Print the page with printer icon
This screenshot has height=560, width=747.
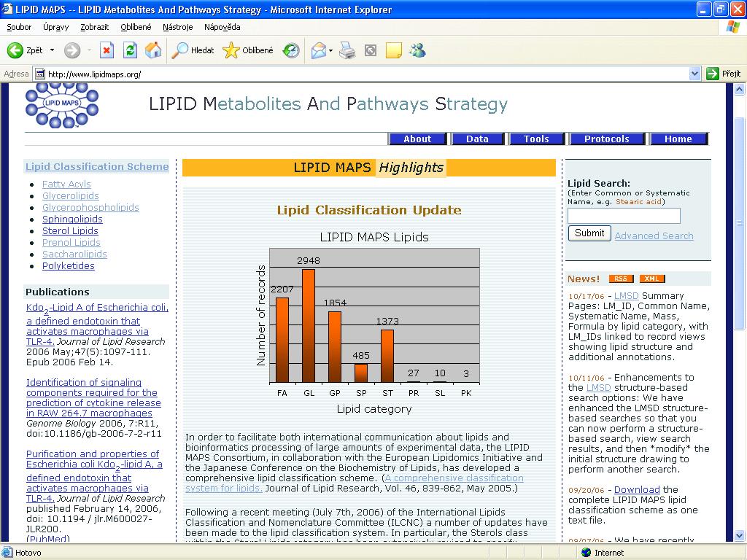tap(347, 50)
